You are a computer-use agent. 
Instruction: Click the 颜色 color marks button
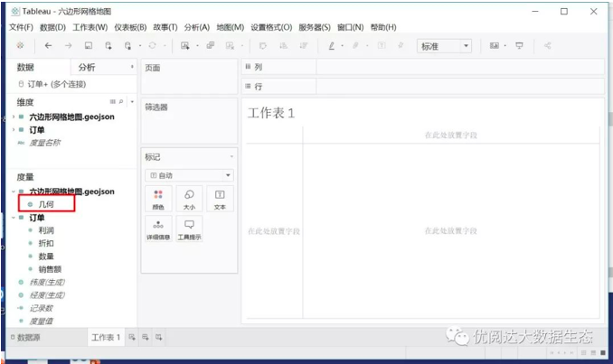158,199
